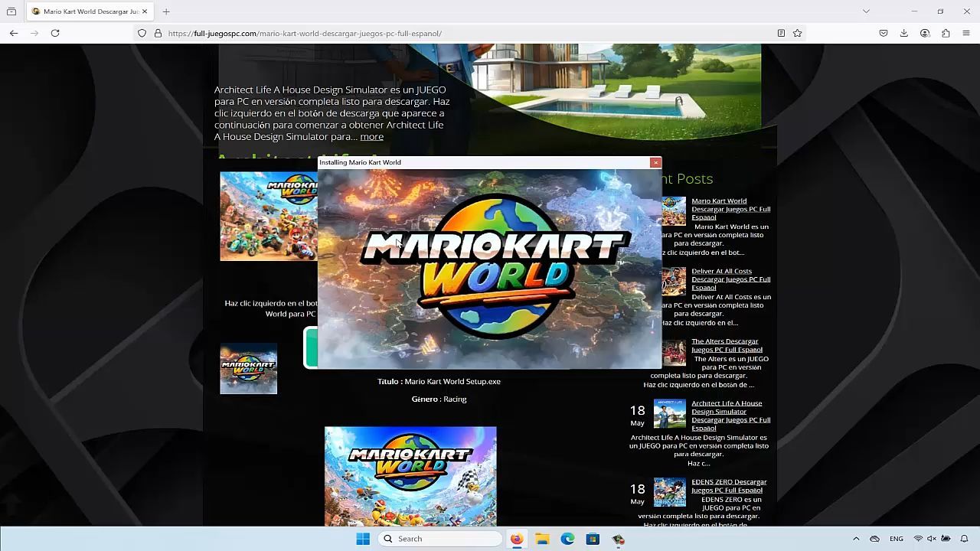980x551 pixels.
Task: Select the Mario Kart World tab
Action: click(x=90, y=11)
